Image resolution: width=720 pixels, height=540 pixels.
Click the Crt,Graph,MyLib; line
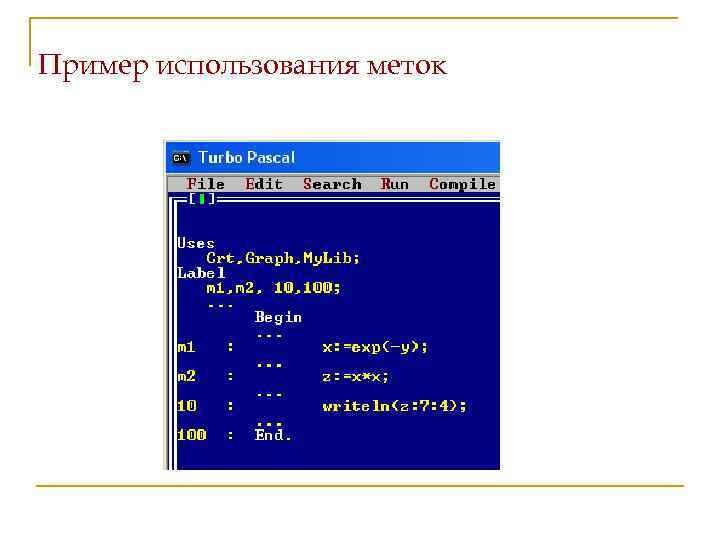click(283, 258)
